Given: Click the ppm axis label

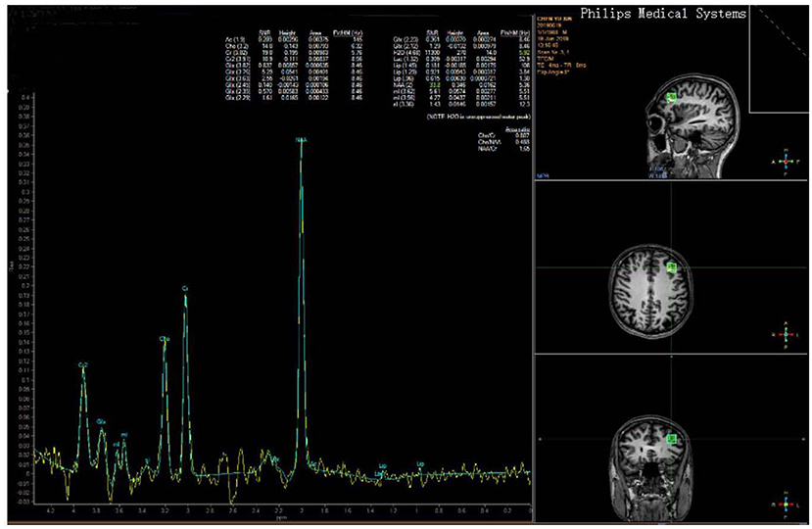Looking at the screenshot, I should click(x=281, y=518).
